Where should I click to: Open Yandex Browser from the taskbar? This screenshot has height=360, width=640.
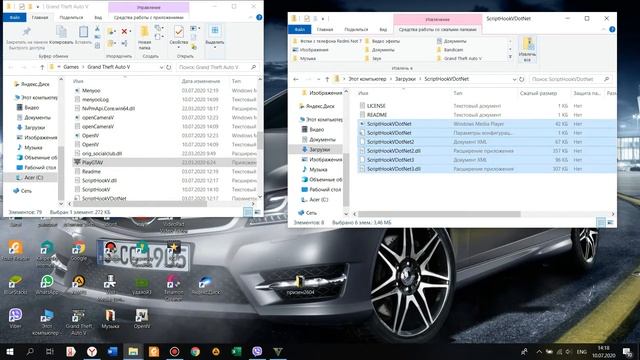(x=92, y=351)
